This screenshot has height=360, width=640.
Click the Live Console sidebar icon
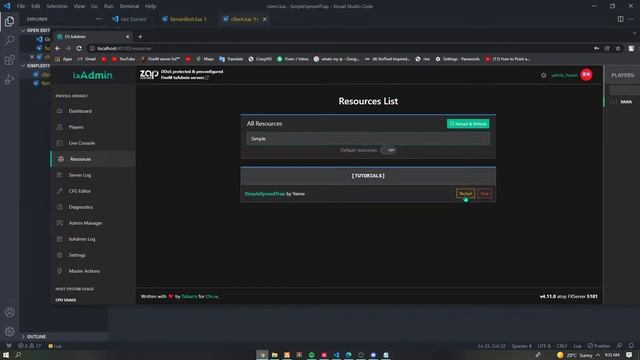(60, 143)
